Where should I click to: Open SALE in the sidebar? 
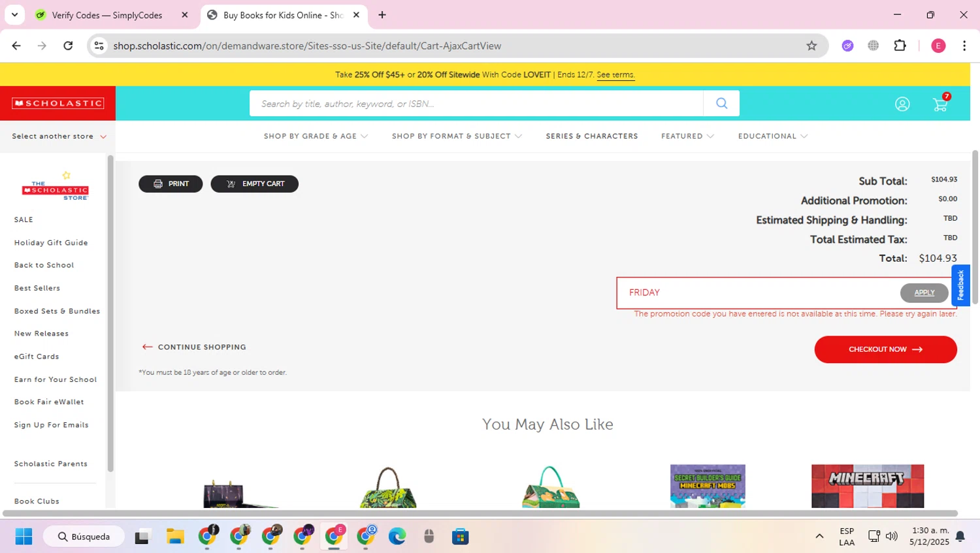pos(24,220)
